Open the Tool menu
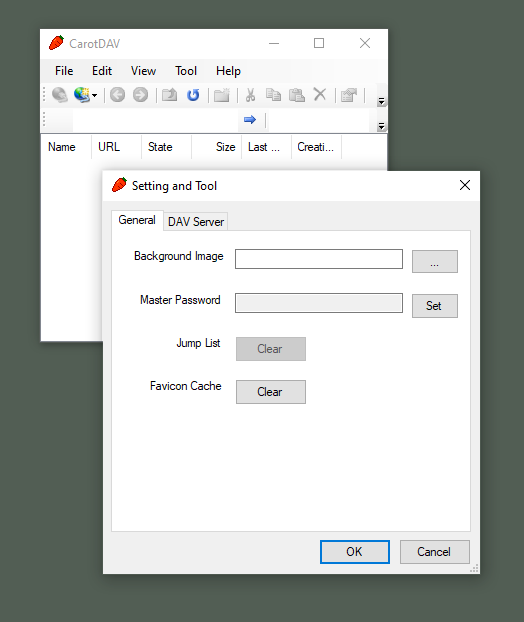The image size is (524, 622). pyautogui.click(x=186, y=71)
